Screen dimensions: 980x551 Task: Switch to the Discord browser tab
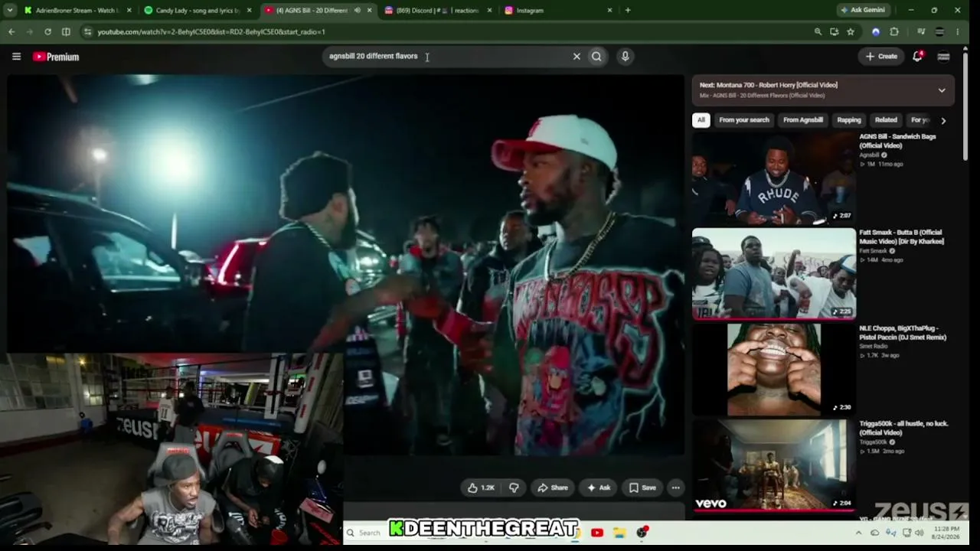(438, 10)
